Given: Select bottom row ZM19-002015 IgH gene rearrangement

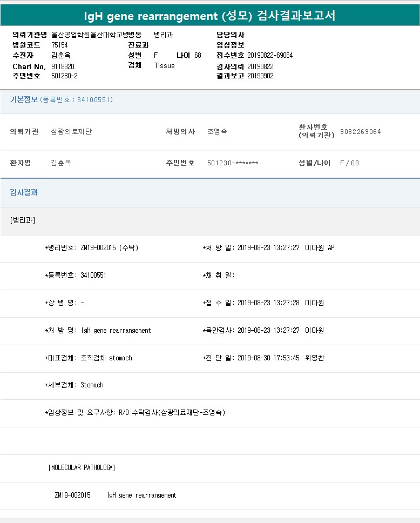Looking at the screenshot, I should coord(116,495).
